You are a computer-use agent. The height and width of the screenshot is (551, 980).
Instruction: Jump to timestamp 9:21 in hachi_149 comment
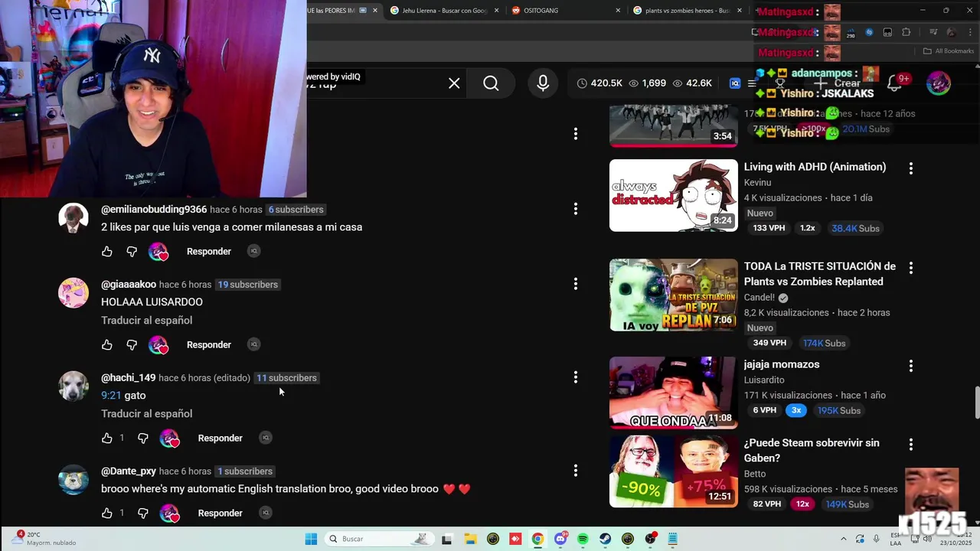tap(111, 395)
